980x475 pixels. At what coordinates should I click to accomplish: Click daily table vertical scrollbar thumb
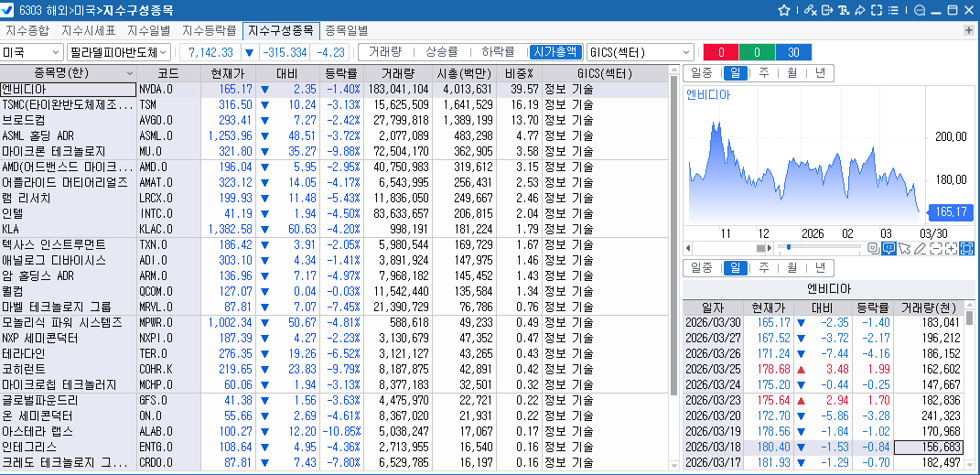[x=969, y=318]
